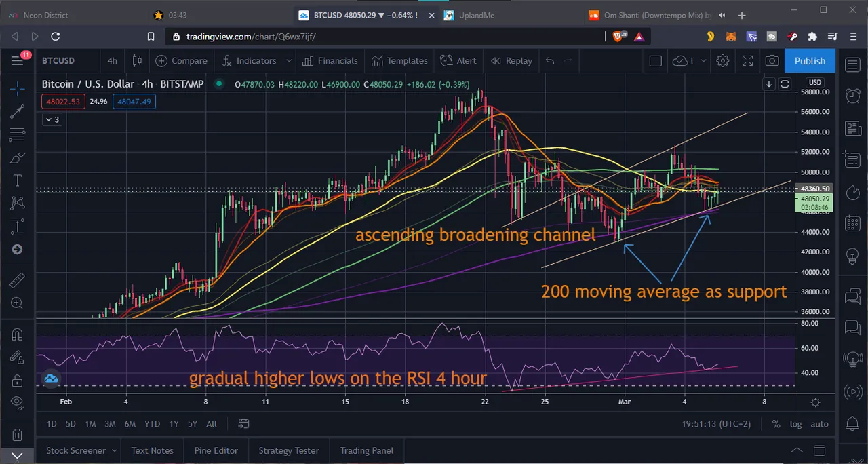This screenshot has height=464, width=868.
Task: Switch chart to fullscreen mode
Action: pos(747,61)
